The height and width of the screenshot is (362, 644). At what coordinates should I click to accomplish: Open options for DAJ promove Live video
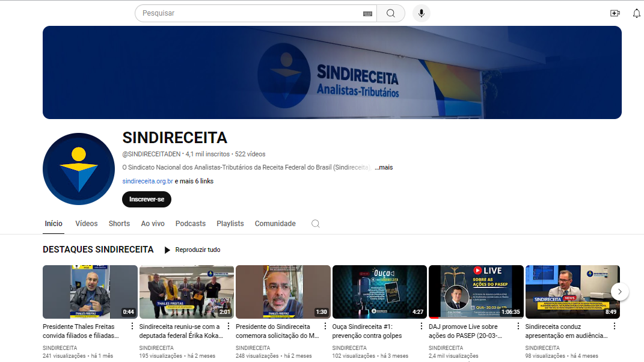click(518, 327)
